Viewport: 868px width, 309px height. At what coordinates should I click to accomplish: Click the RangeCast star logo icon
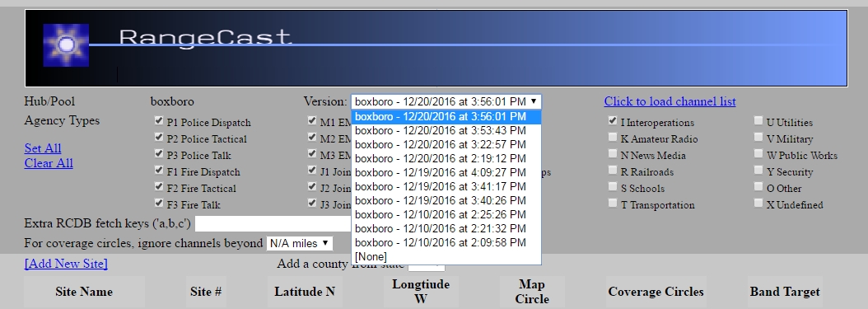66,44
